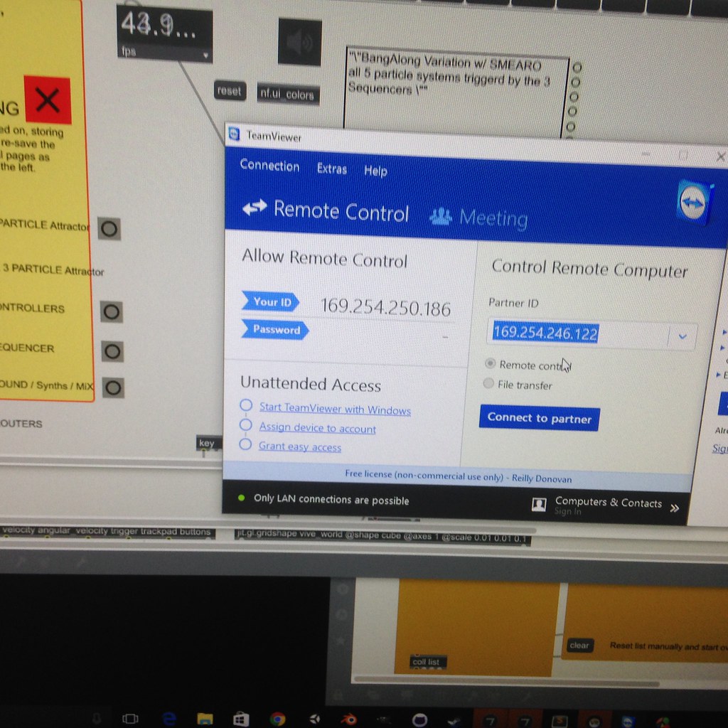Toggle circle next to PARTICLE Attractor
The height and width of the screenshot is (728, 728).
(x=109, y=229)
